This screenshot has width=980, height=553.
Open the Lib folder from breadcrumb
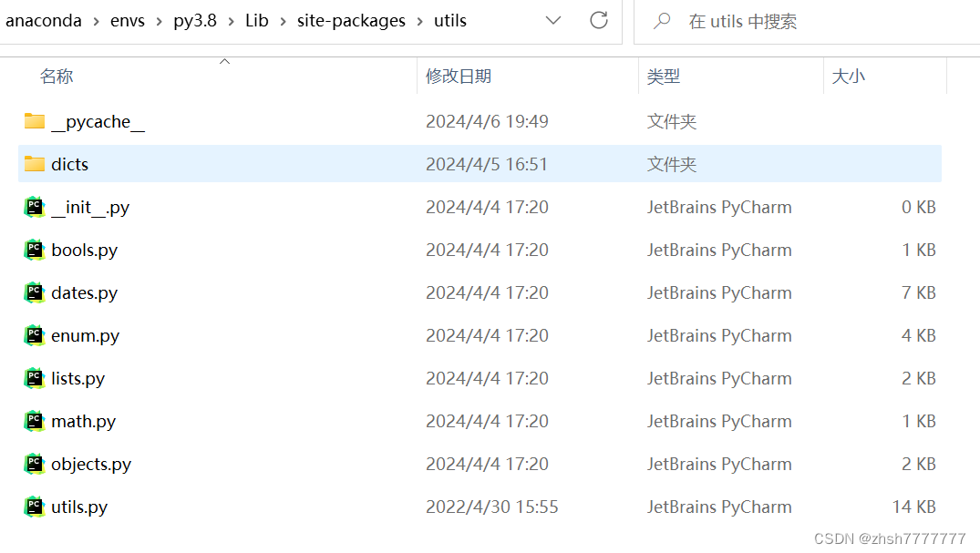click(x=256, y=20)
